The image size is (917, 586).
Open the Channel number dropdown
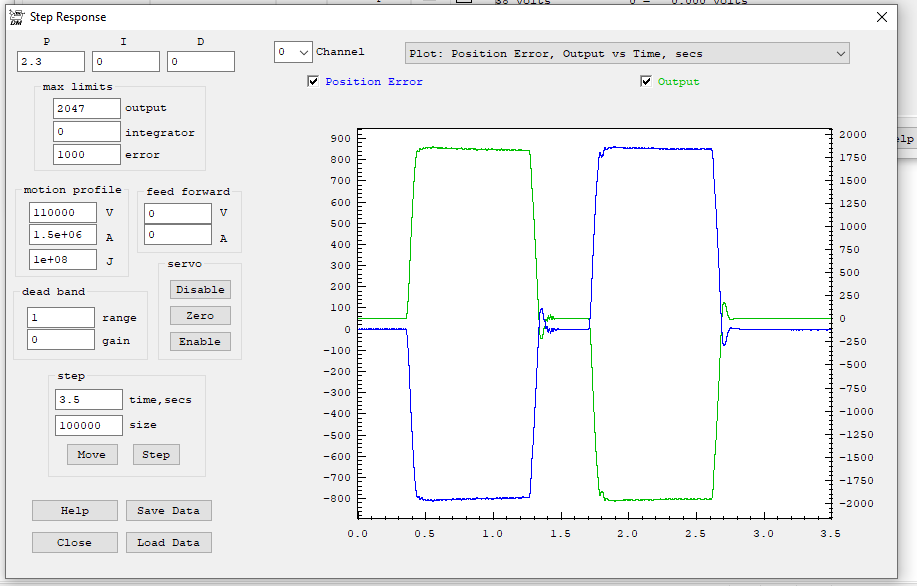point(293,52)
